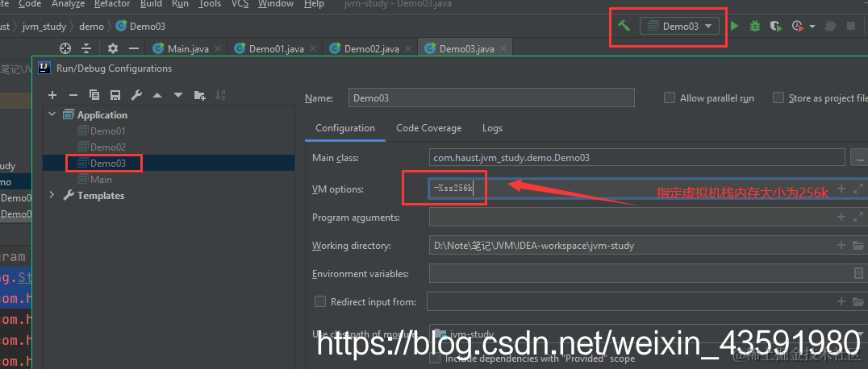This screenshot has width=868, height=369.
Task: Expand the profiler dropdown arrow
Action: pyautogui.click(x=812, y=26)
